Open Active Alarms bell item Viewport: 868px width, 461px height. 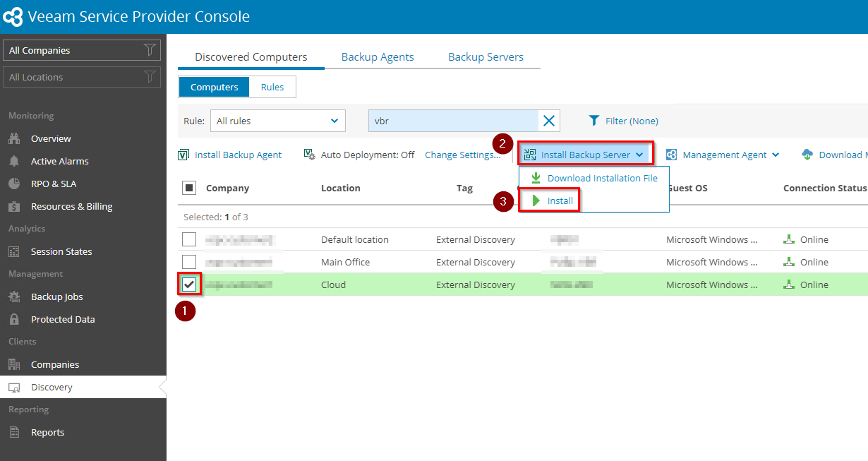59,161
